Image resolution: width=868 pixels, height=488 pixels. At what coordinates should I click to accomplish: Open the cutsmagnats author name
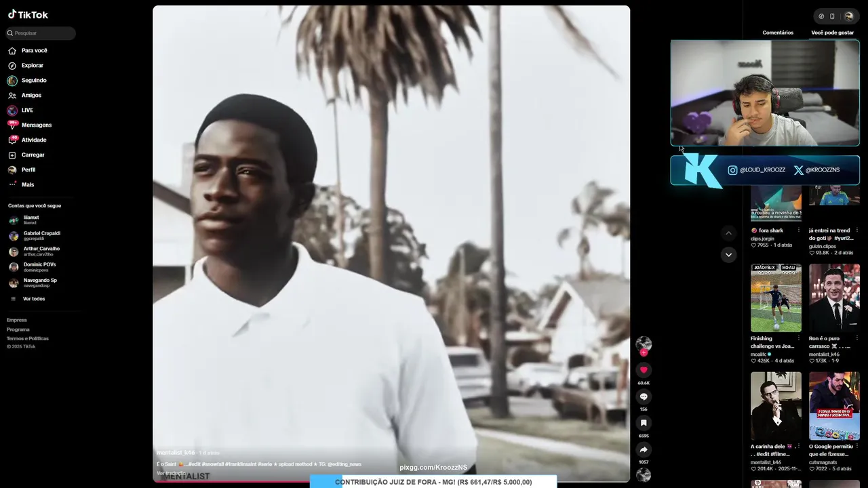pyautogui.click(x=823, y=462)
